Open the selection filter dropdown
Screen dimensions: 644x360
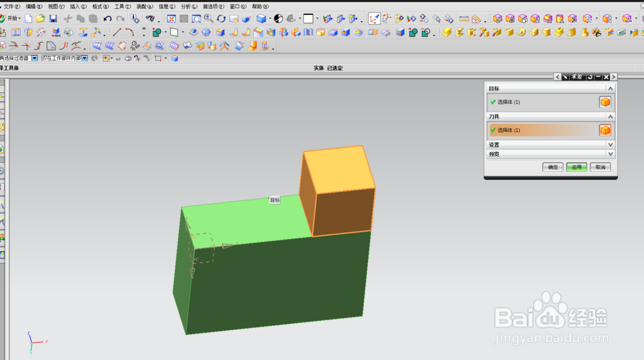(x=35, y=59)
